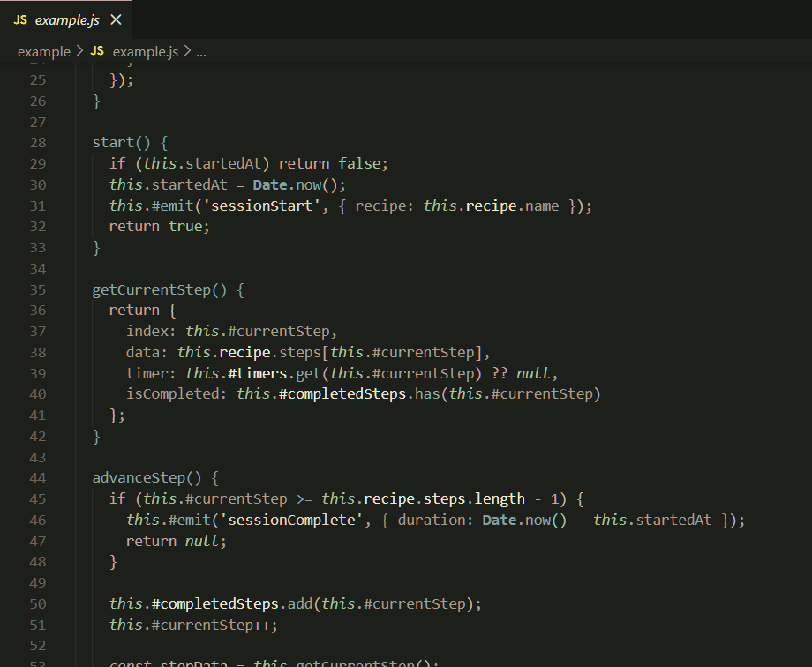Click line number 44
Image resolution: width=812 pixels, height=667 pixels.
pos(38,478)
